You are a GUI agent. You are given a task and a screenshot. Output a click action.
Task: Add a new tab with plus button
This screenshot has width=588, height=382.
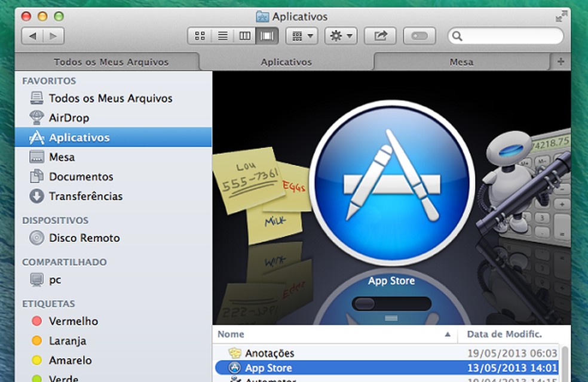pyautogui.click(x=561, y=62)
